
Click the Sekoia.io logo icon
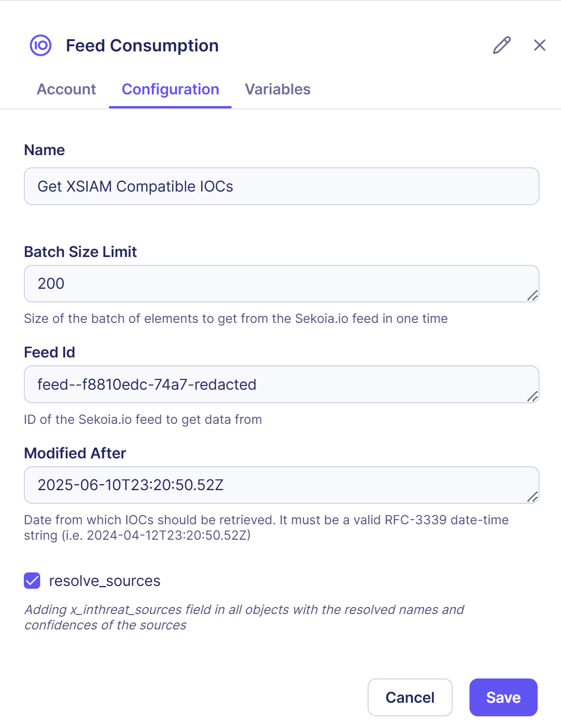pyautogui.click(x=41, y=45)
